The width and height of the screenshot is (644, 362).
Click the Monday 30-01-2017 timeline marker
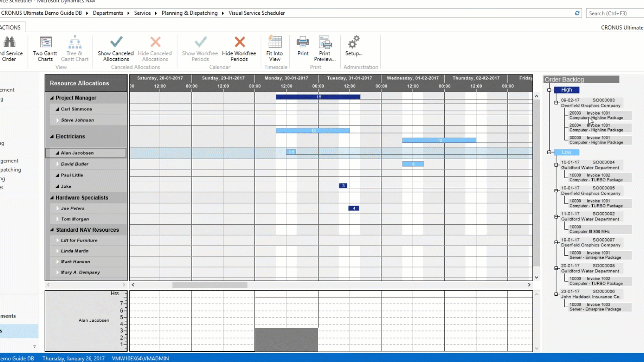[x=286, y=78]
